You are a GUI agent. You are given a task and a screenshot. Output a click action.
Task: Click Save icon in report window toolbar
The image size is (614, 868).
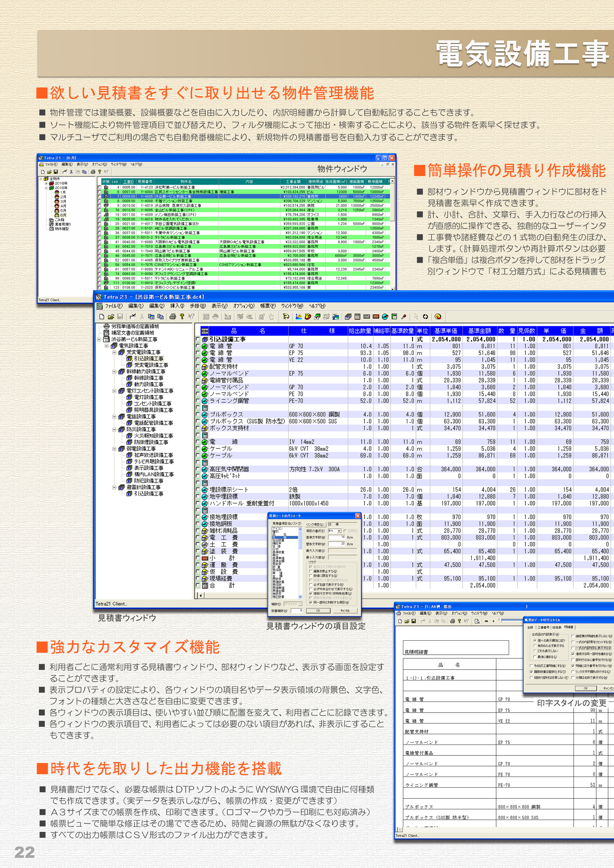pos(414,621)
